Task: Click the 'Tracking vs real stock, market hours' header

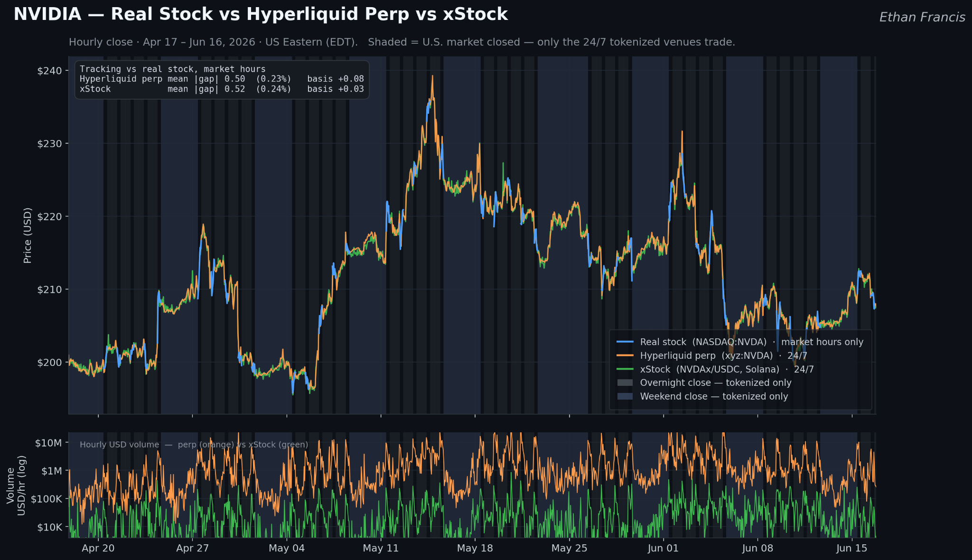Action: pyautogui.click(x=173, y=69)
